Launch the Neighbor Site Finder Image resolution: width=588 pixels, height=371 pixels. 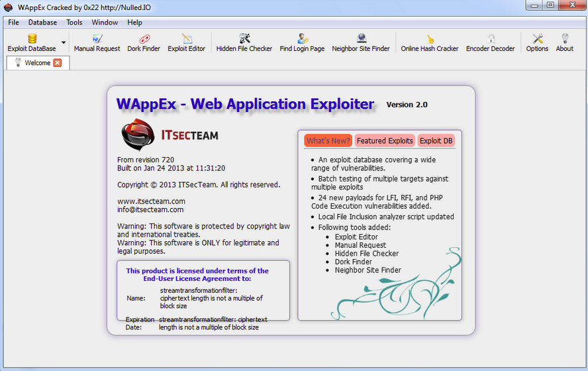(x=361, y=42)
